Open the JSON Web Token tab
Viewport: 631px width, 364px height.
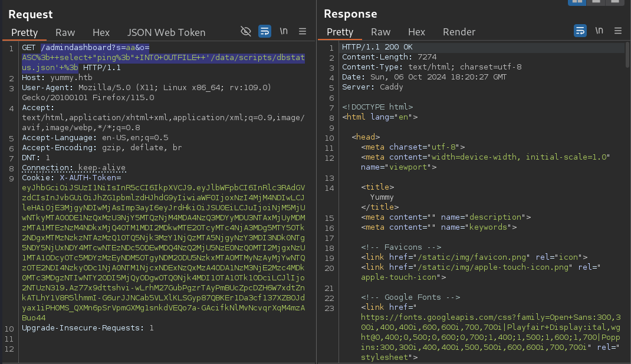(166, 32)
